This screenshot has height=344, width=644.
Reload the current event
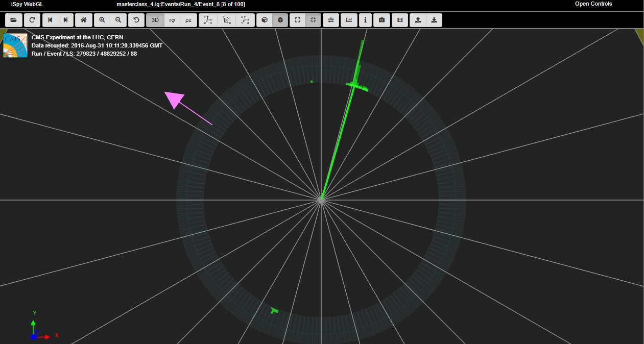32,20
